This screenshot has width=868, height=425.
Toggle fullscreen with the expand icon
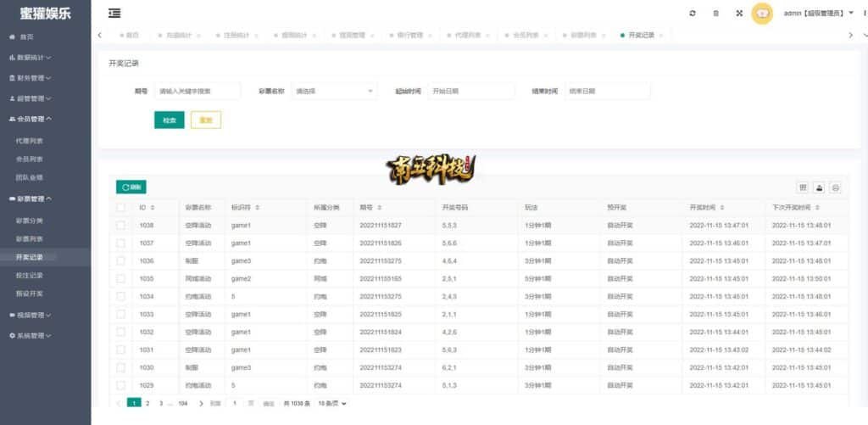[739, 14]
